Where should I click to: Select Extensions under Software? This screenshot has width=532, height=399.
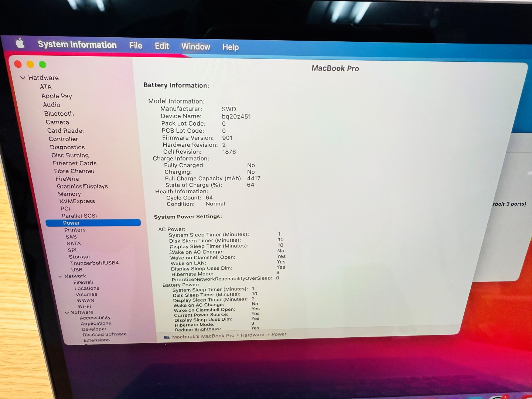96,340
